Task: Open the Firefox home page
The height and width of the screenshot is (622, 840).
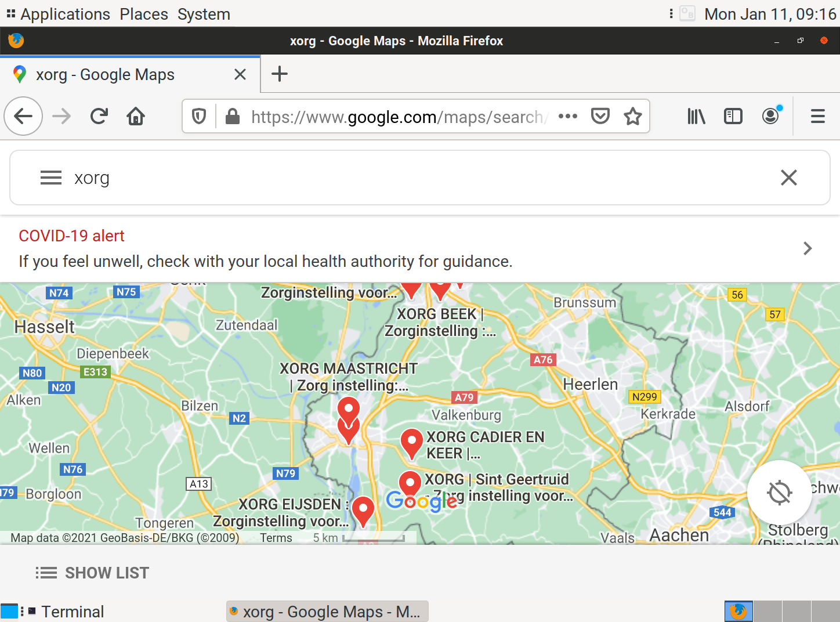Action: 136,117
